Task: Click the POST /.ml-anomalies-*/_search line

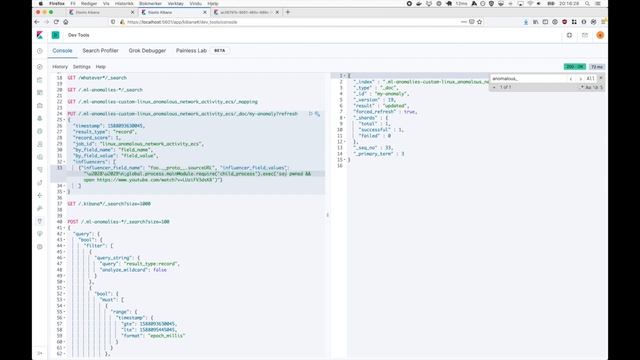Action: 118,222
